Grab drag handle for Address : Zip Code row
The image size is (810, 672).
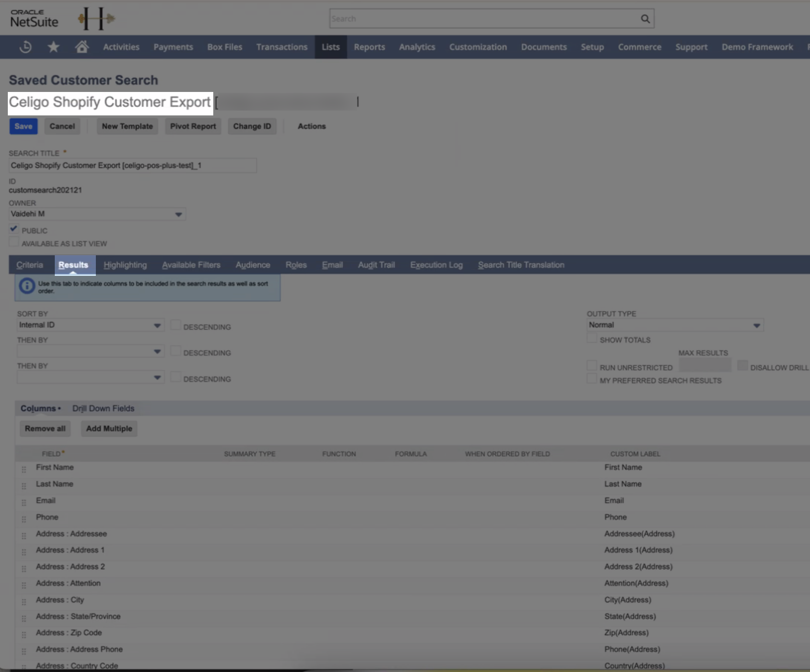point(23,635)
